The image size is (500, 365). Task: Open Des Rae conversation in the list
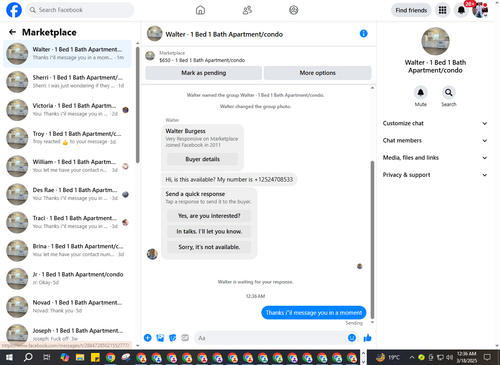tap(67, 194)
